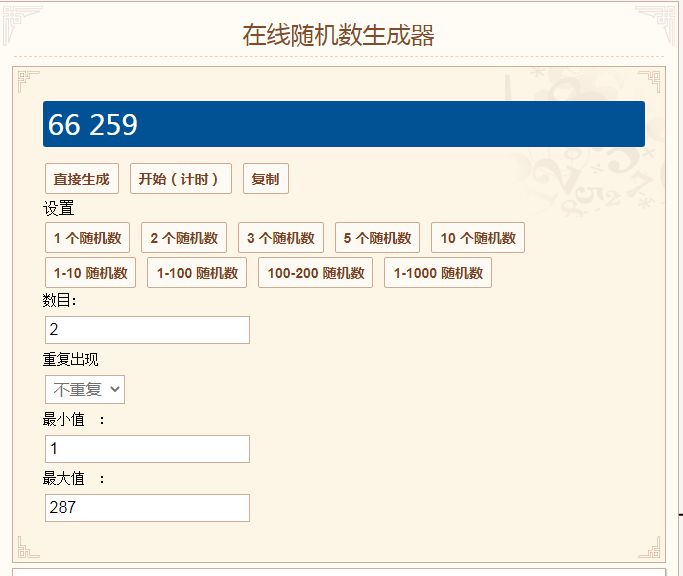Click the 在线随机数生成器 page title
This screenshot has width=683, height=576.
tap(338, 35)
